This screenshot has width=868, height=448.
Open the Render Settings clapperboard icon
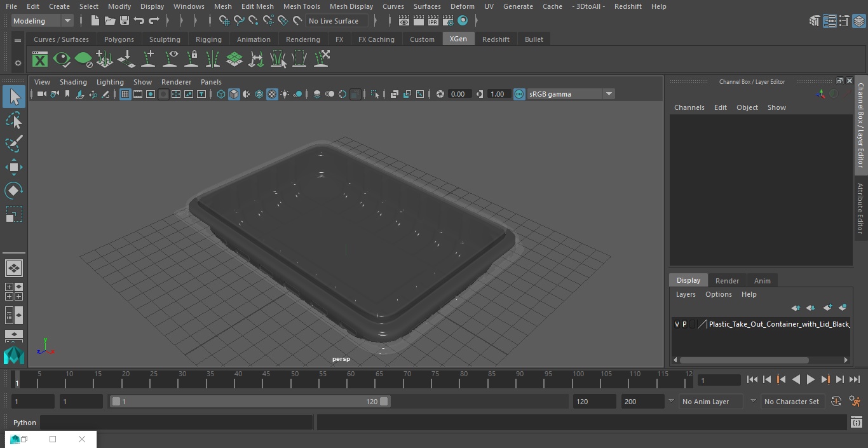tap(447, 21)
